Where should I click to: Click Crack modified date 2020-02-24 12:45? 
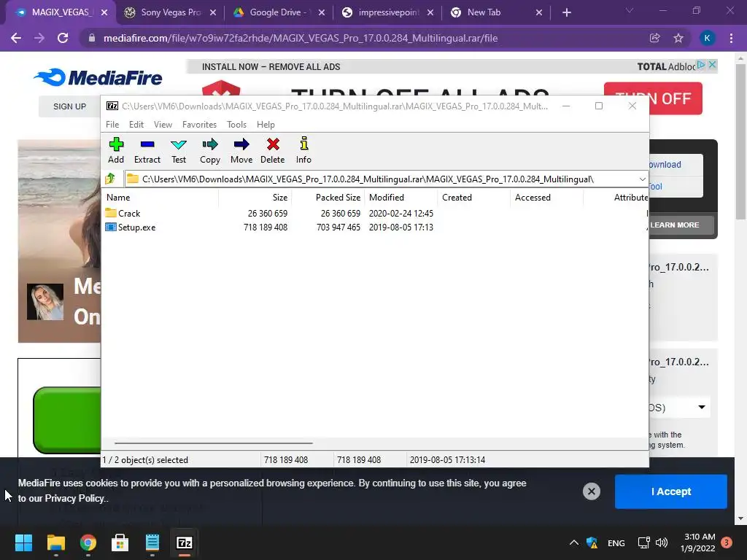(400, 214)
